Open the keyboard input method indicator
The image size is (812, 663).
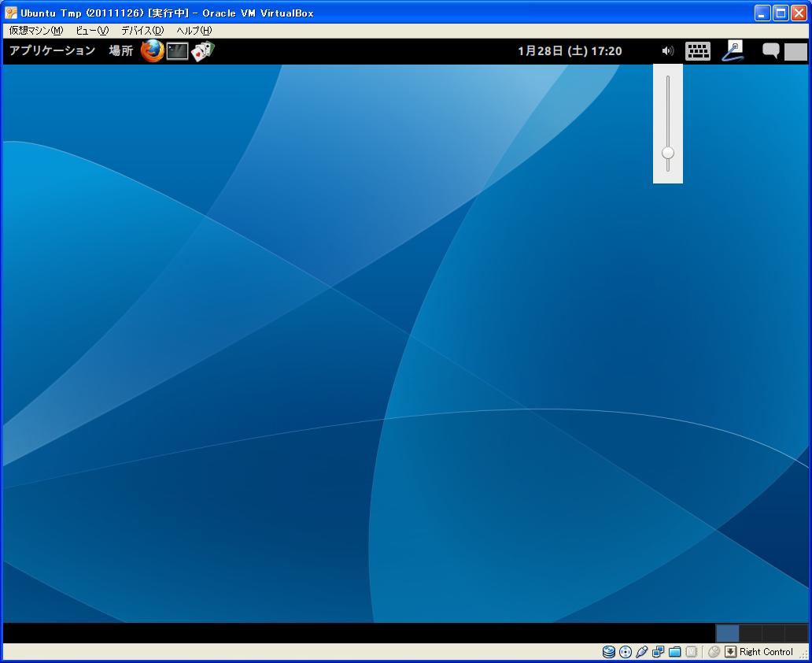tap(698, 51)
